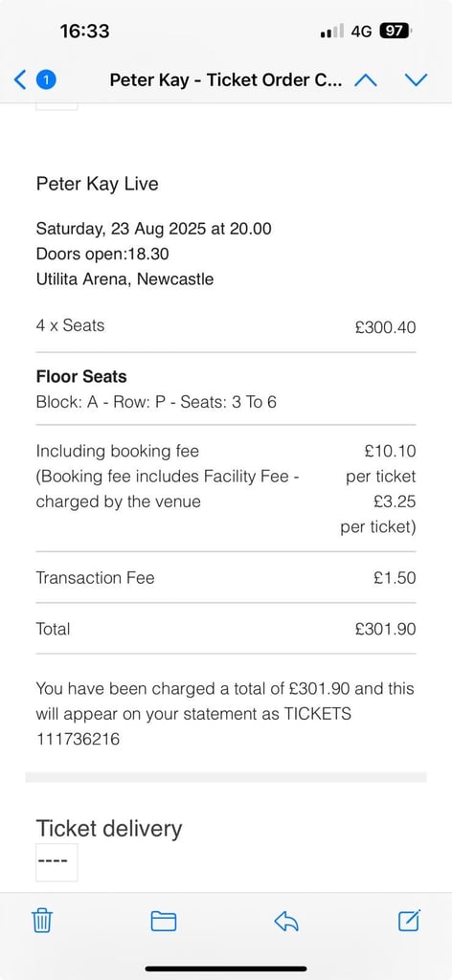Screen dimensions: 452x980
Task: Tap the Total £301.90 amount
Action: click(385, 629)
